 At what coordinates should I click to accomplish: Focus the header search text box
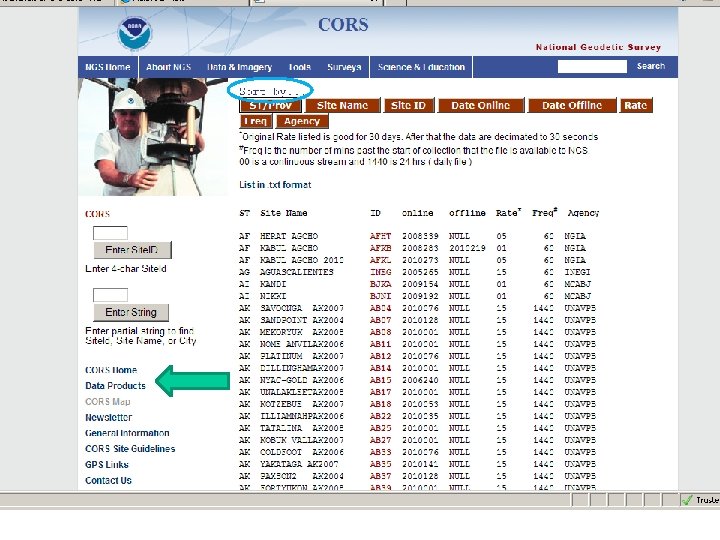(x=592, y=67)
